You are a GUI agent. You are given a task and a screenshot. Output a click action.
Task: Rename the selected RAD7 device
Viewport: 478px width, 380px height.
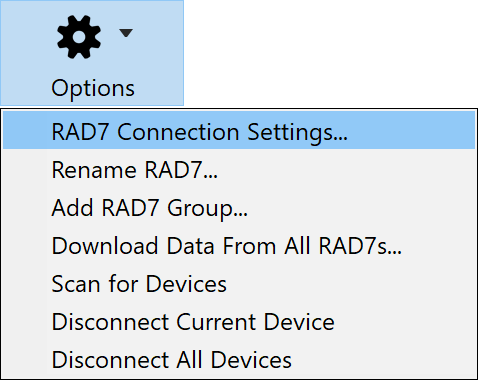[239, 170]
